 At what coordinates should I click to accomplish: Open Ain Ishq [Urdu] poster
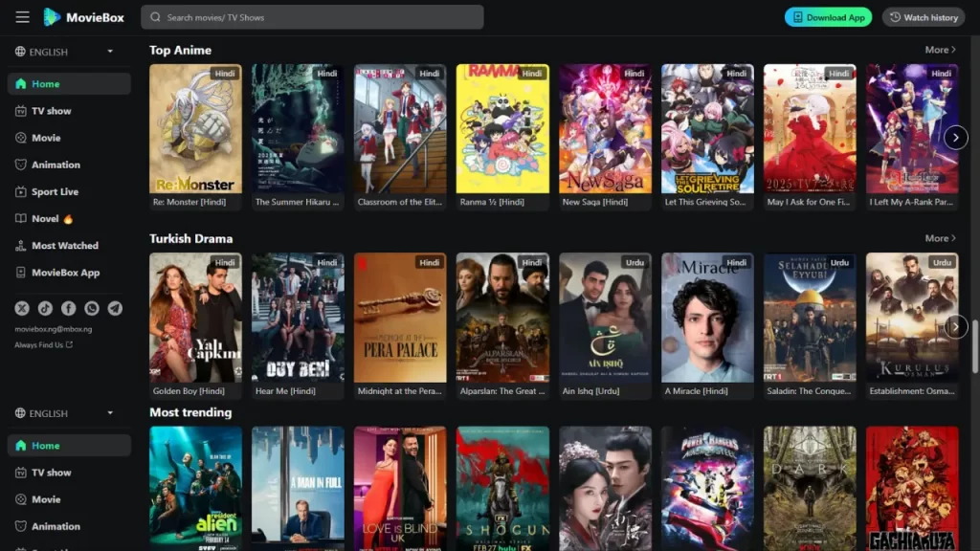[x=605, y=318]
